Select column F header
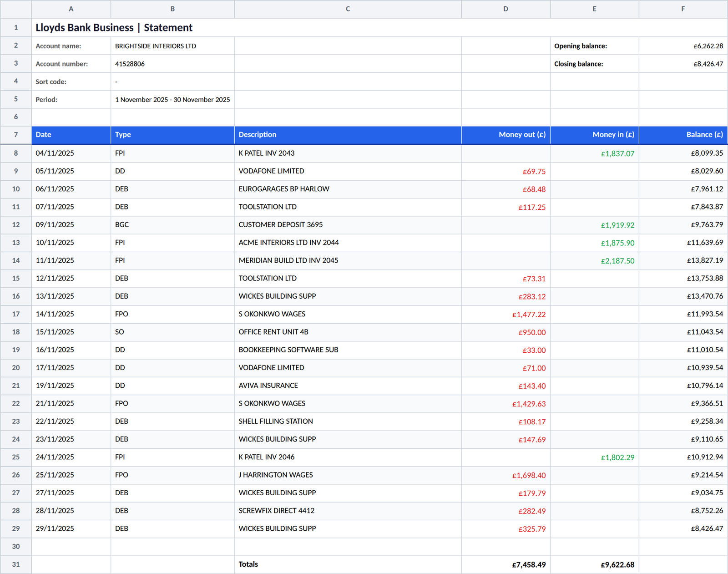This screenshot has height=574, width=728. [683, 9]
